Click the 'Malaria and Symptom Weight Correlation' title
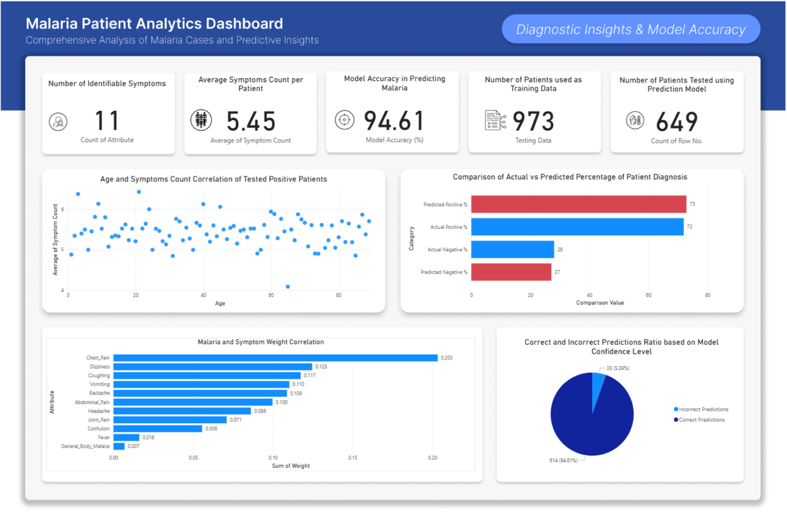Viewport: 787px width, 532px height. coord(260,342)
